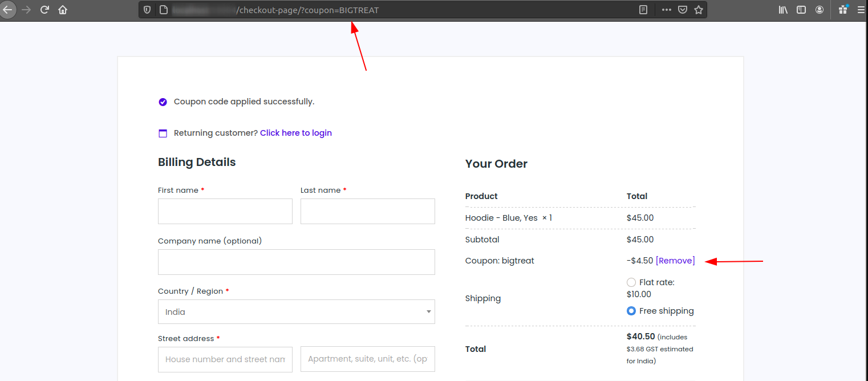Select Flat rate shipping option

click(631, 282)
